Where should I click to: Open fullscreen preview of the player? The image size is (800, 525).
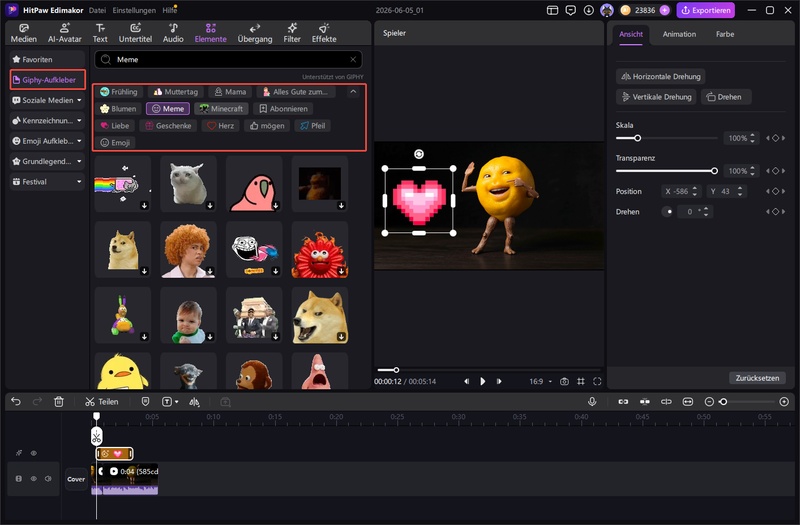[x=597, y=382]
